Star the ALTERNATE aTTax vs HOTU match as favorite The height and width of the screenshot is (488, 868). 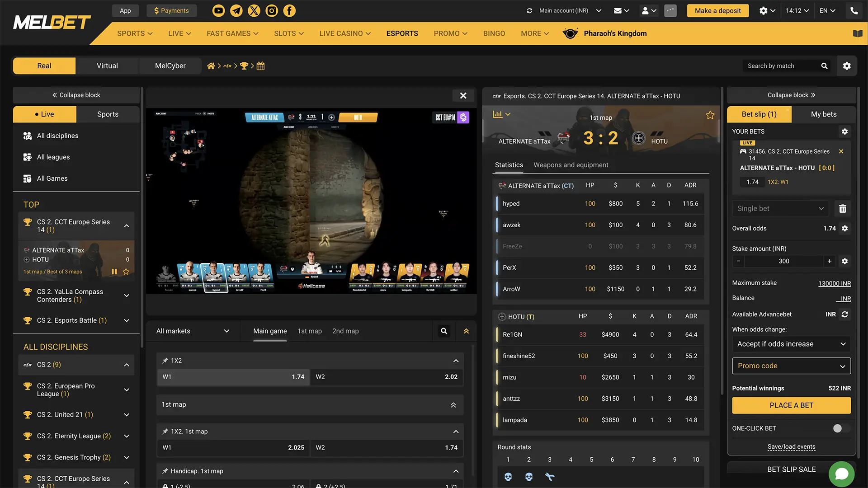pos(710,115)
